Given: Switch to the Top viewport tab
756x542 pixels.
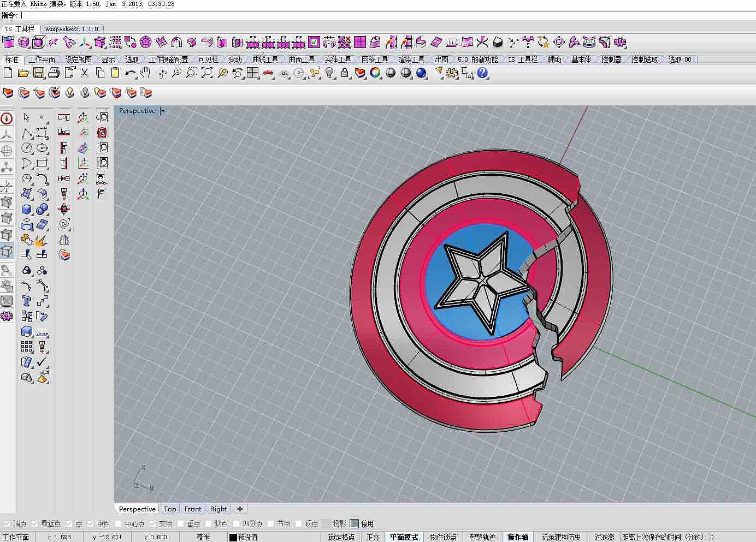Looking at the screenshot, I should (x=170, y=509).
